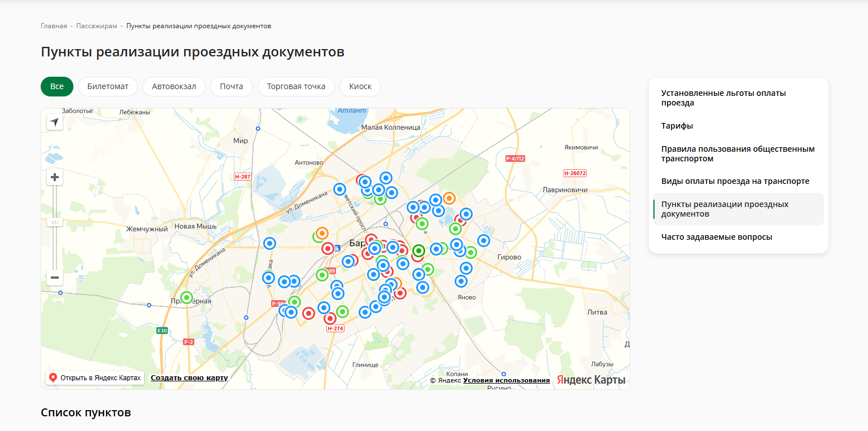The image size is (868, 431).
Task: Click the P-4/П2 road shield
Action: (515, 159)
